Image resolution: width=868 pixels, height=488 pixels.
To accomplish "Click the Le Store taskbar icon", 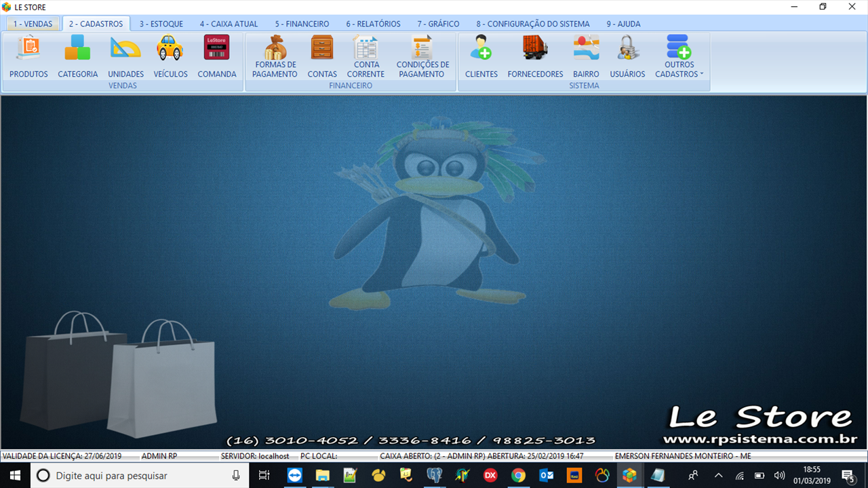I will point(629,475).
